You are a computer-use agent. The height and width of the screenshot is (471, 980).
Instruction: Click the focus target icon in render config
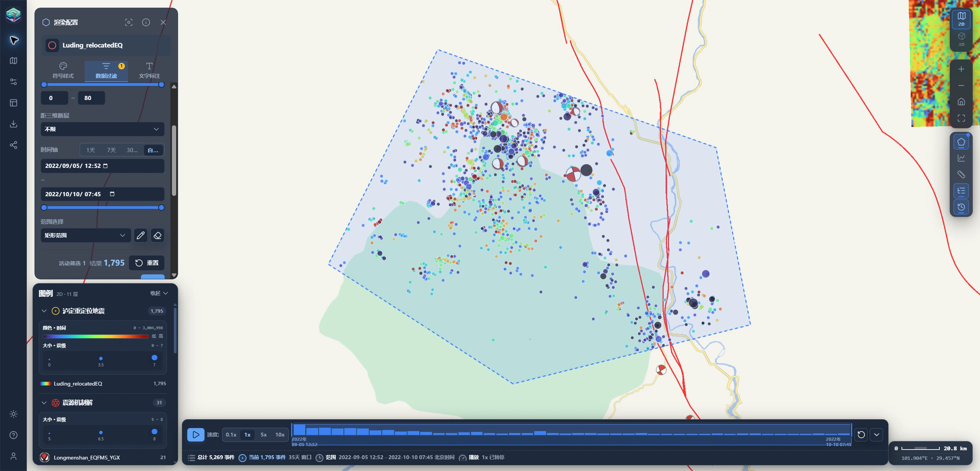129,22
